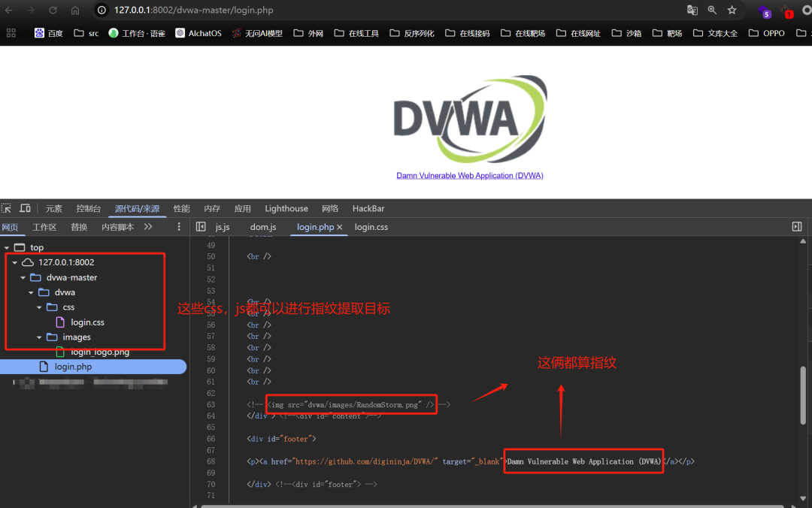Screen dimensions: 812x508
Task: Close the login.php file tab
Action: coord(340,227)
